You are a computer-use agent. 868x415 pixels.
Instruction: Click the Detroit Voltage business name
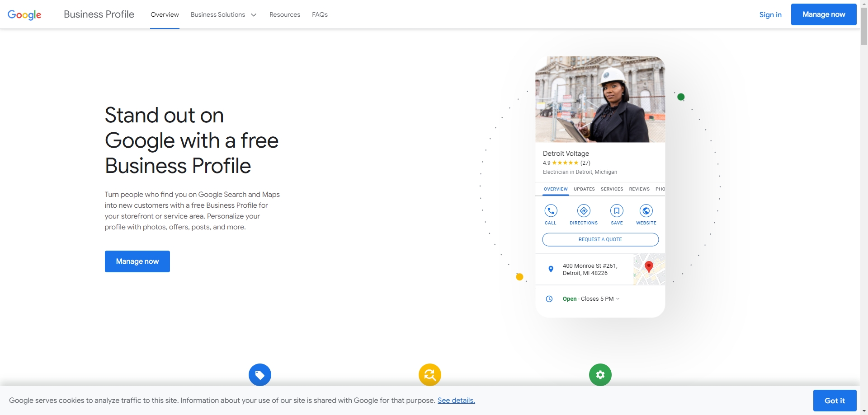pyautogui.click(x=566, y=154)
